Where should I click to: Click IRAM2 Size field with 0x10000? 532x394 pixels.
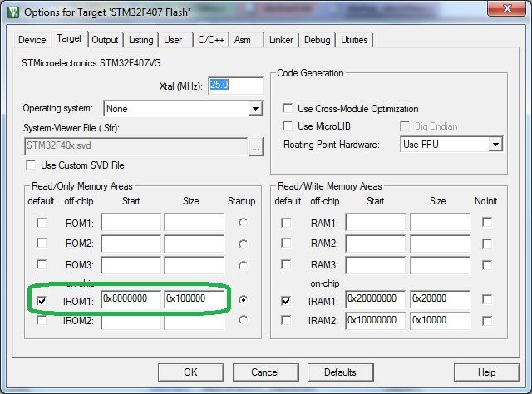click(440, 321)
